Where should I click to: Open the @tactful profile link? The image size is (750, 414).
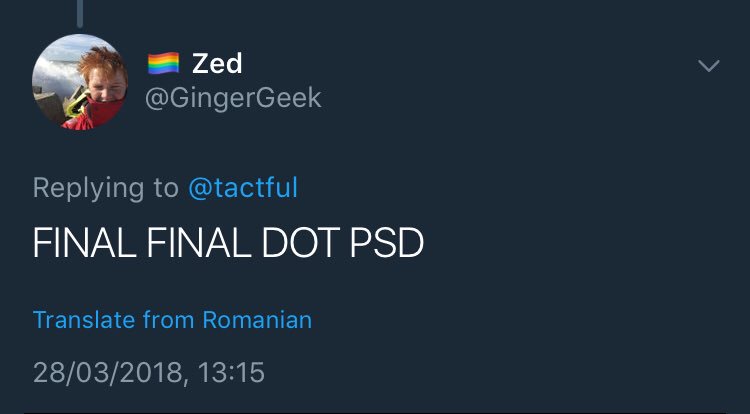click(243, 187)
